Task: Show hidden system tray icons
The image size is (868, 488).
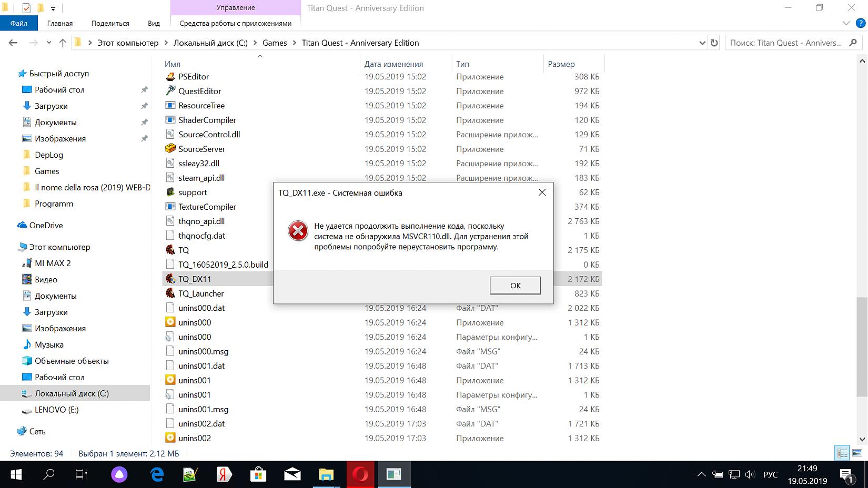Action: coord(701,475)
